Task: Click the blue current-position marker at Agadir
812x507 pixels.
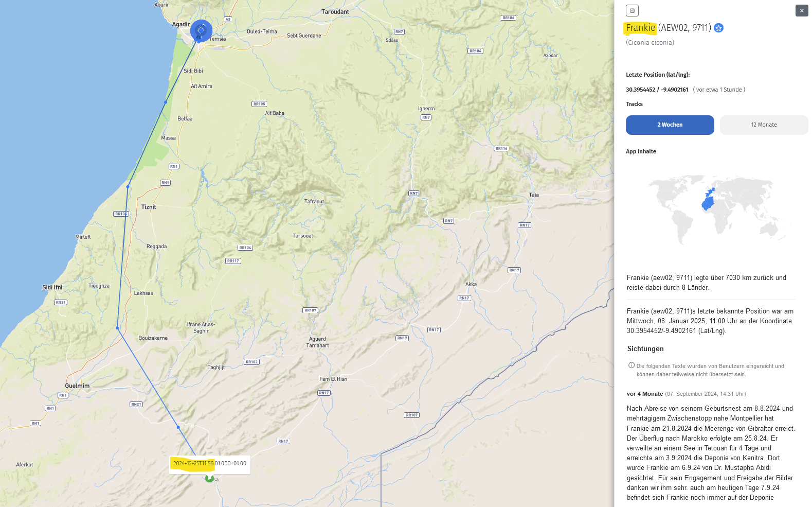Action: pos(201,30)
